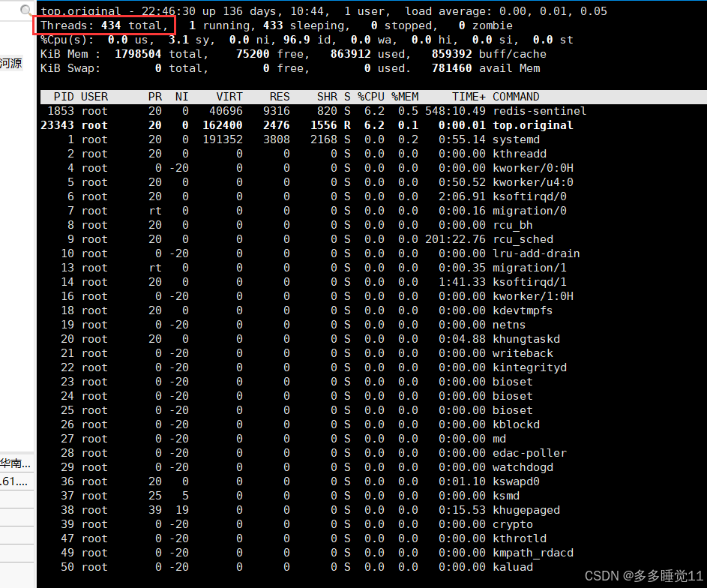Click the kintegrityd command
Image resolution: width=707 pixels, height=588 pixels.
(x=529, y=367)
